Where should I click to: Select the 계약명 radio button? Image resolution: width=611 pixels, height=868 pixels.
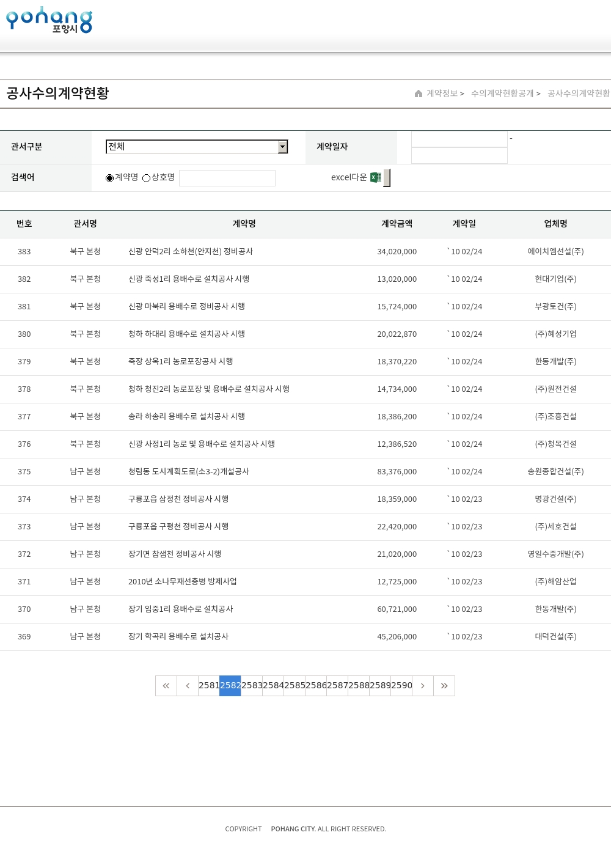click(110, 178)
